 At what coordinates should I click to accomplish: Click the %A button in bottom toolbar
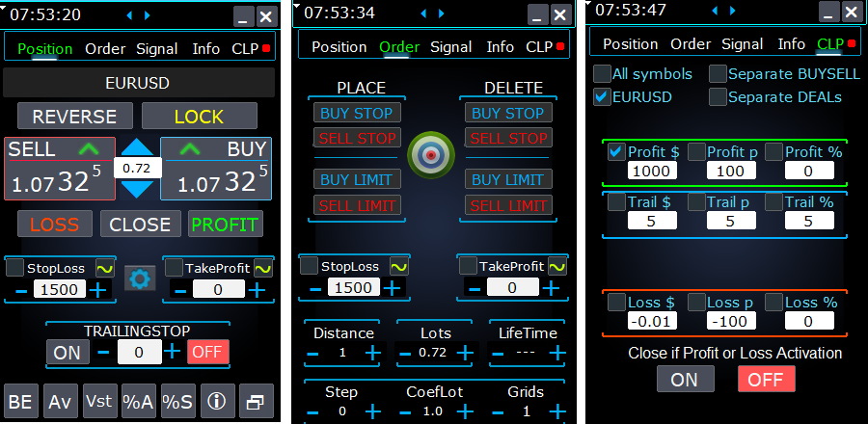139,401
